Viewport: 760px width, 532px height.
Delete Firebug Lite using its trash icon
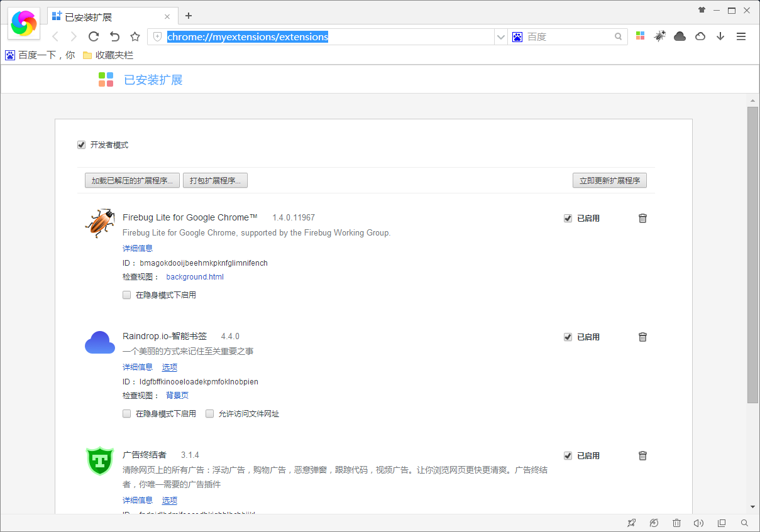point(642,218)
